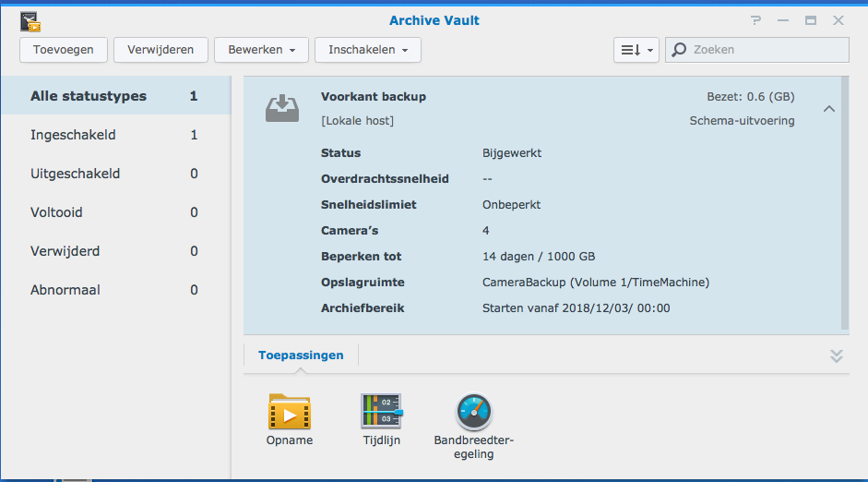
Task: Click the 14 dagen / 1000 GB value
Action: click(539, 257)
